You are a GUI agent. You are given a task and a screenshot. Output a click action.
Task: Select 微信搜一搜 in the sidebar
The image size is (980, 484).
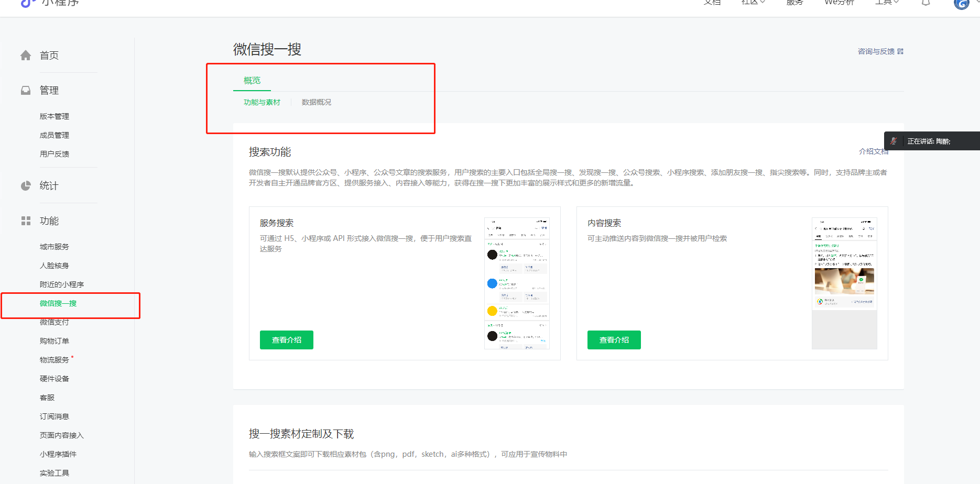pyautogui.click(x=58, y=303)
